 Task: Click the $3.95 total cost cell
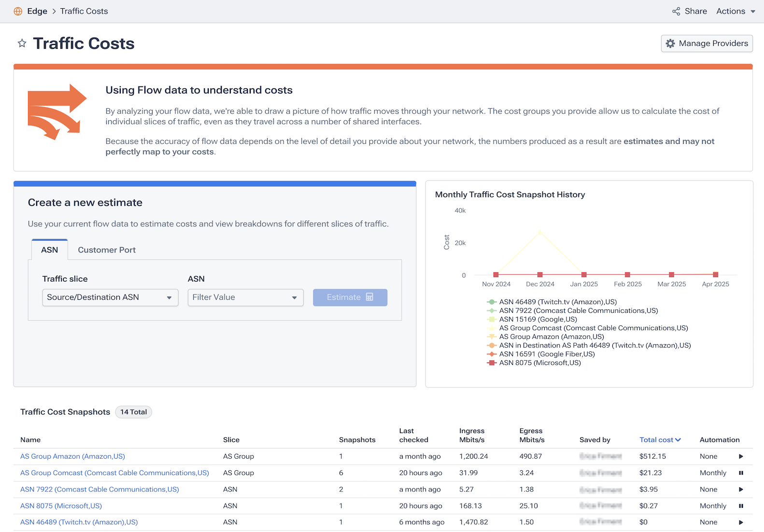click(x=649, y=489)
